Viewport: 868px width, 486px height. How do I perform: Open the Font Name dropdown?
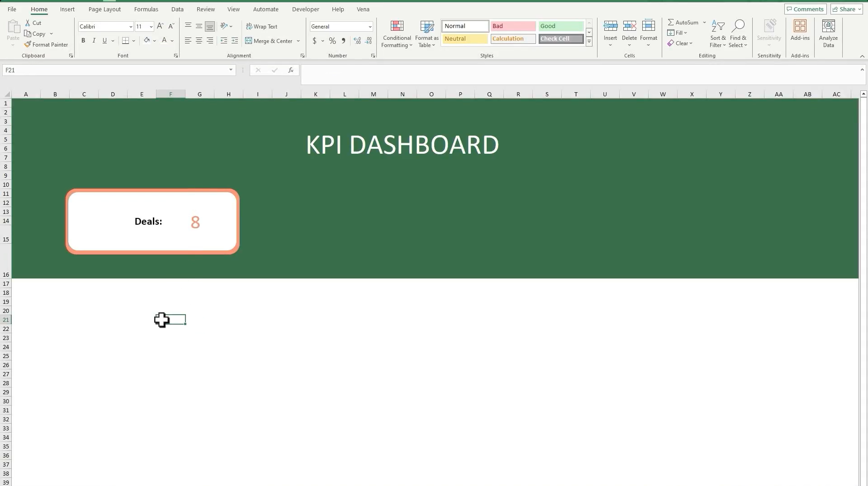(130, 26)
